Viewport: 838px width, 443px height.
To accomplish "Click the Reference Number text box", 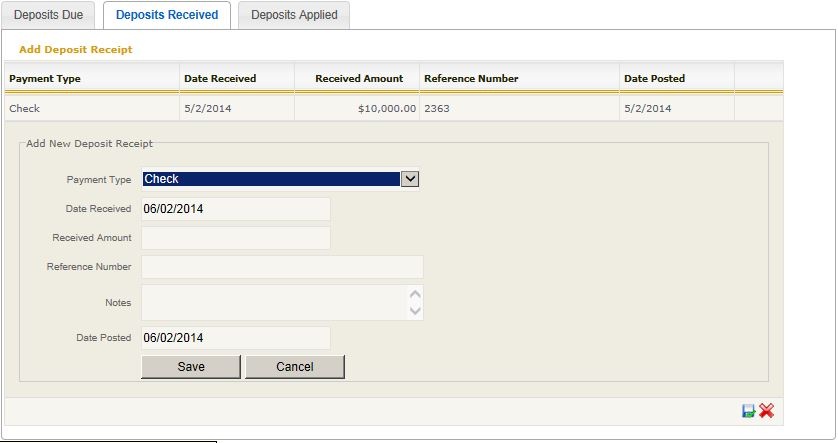I will 282,267.
